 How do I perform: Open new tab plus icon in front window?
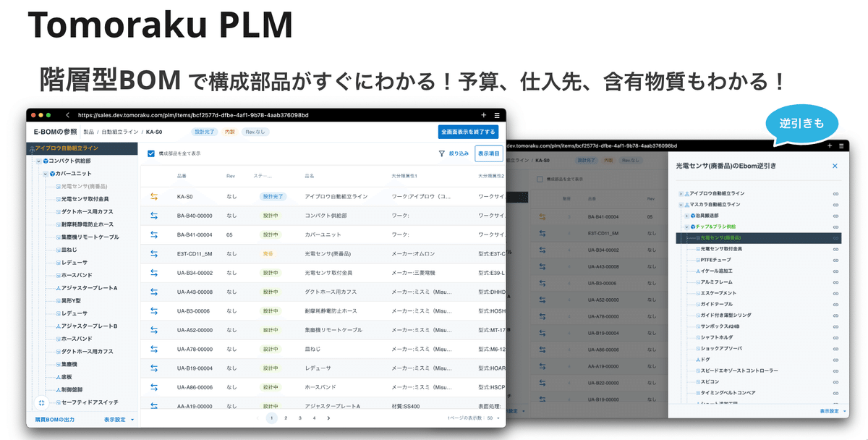[x=484, y=115]
